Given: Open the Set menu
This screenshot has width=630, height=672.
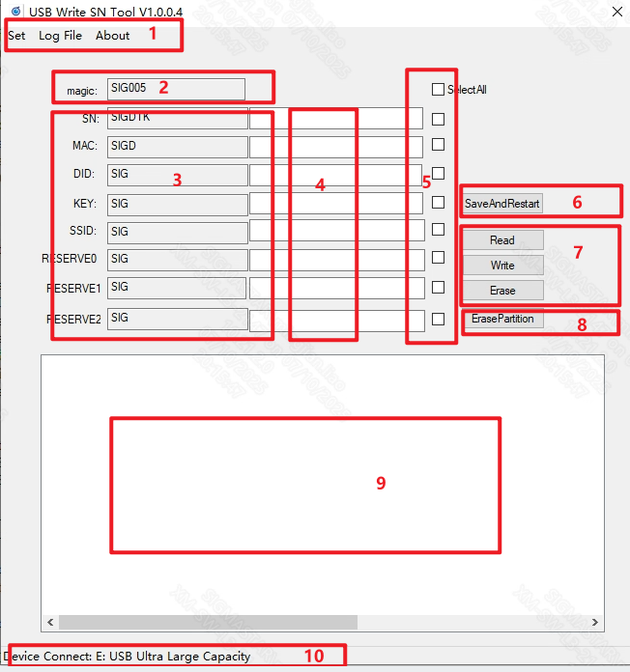Looking at the screenshot, I should click(16, 36).
